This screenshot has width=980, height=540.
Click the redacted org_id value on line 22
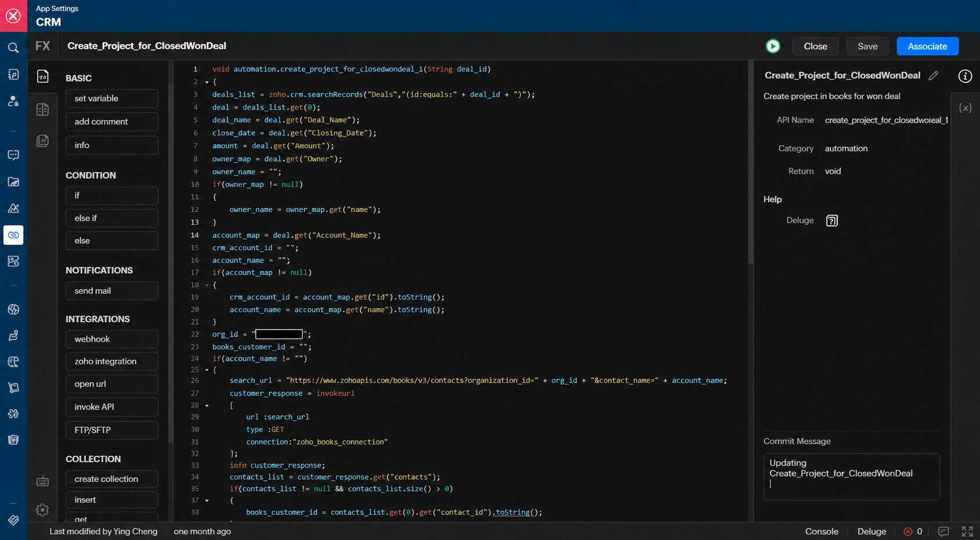[x=279, y=334]
